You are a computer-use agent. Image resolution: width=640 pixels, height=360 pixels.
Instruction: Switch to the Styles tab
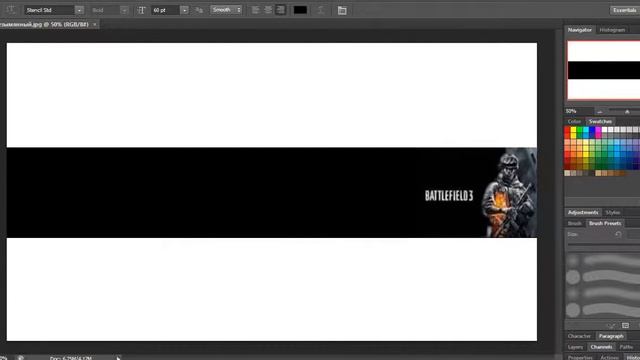point(612,213)
